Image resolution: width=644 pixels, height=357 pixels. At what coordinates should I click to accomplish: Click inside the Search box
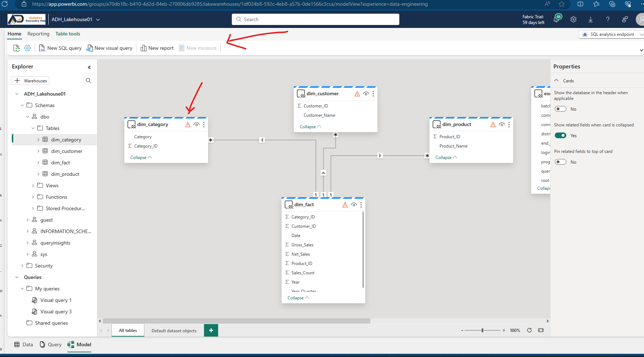tap(315, 19)
